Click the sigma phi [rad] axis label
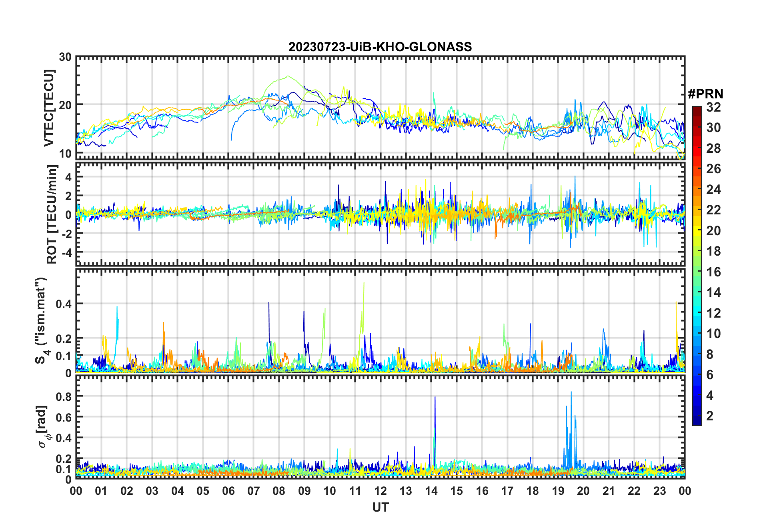Viewport: 761px width, 532px height. click(x=43, y=426)
